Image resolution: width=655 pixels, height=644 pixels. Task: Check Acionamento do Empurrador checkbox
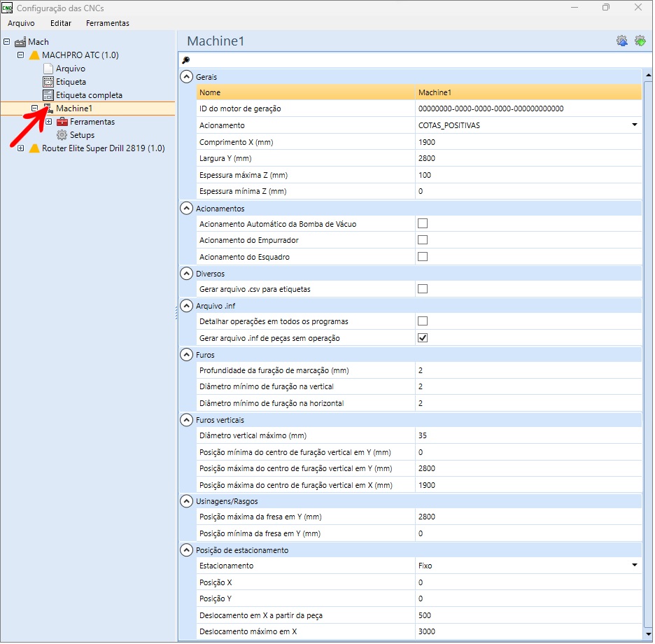pyautogui.click(x=423, y=240)
